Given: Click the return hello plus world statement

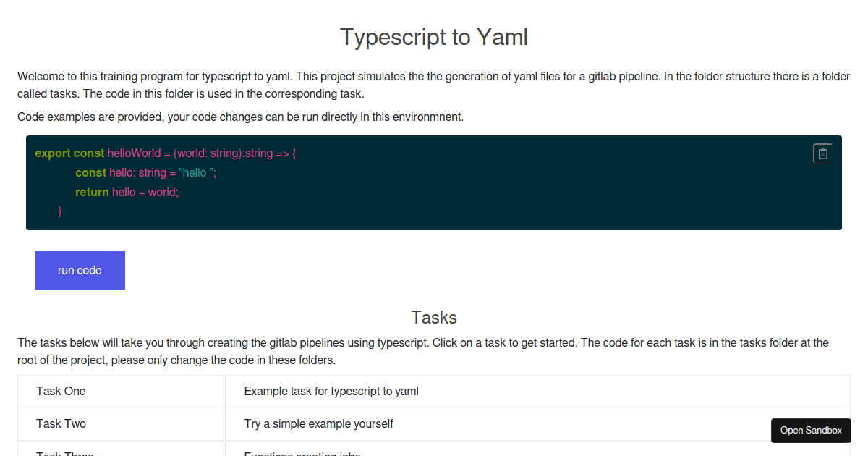Looking at the screenshot, I should [x=127, y=192].
